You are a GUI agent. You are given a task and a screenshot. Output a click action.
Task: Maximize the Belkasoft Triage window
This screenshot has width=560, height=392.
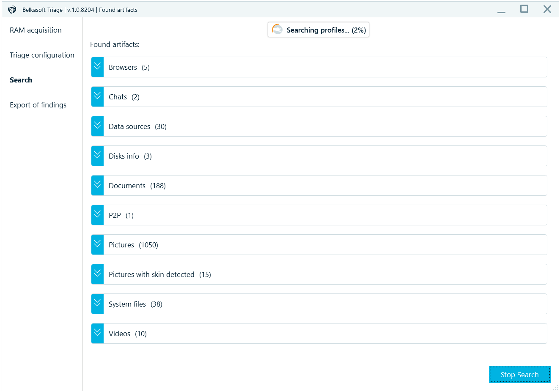[x=524, y=9]
